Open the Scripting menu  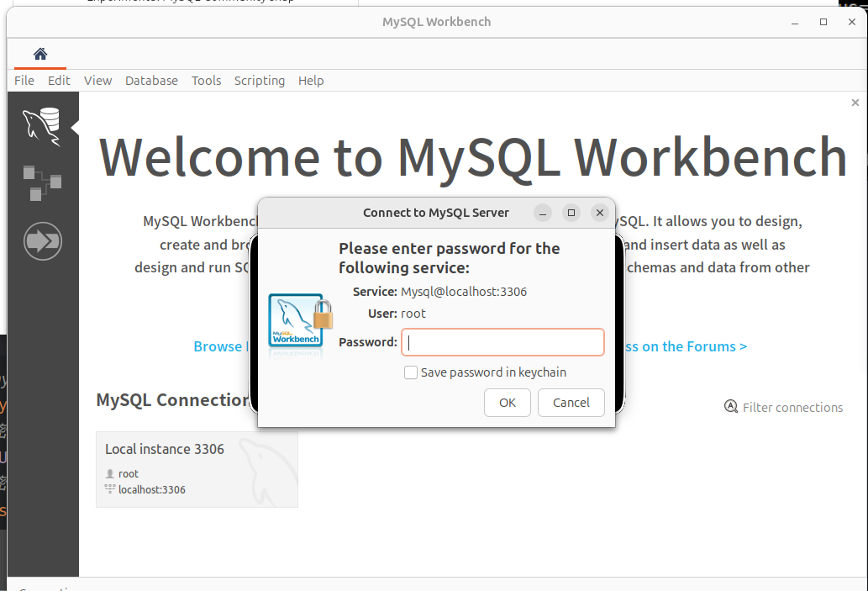coord(260,81)
